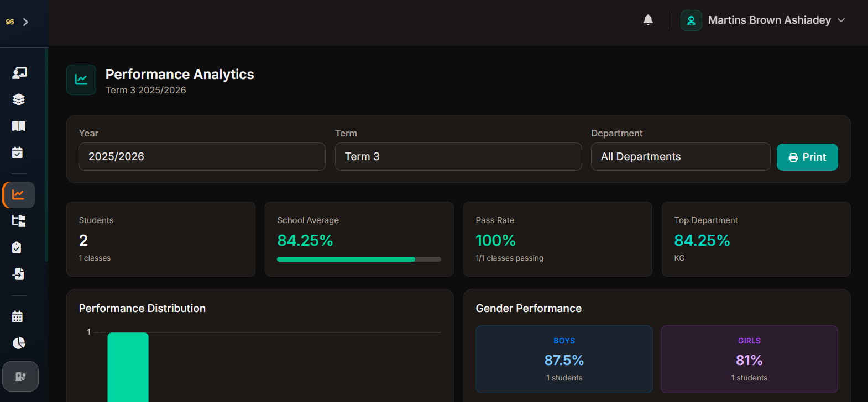Click the School Average progress bar
The width and height of the screenshot is (868, 402).
coord(359,259)
